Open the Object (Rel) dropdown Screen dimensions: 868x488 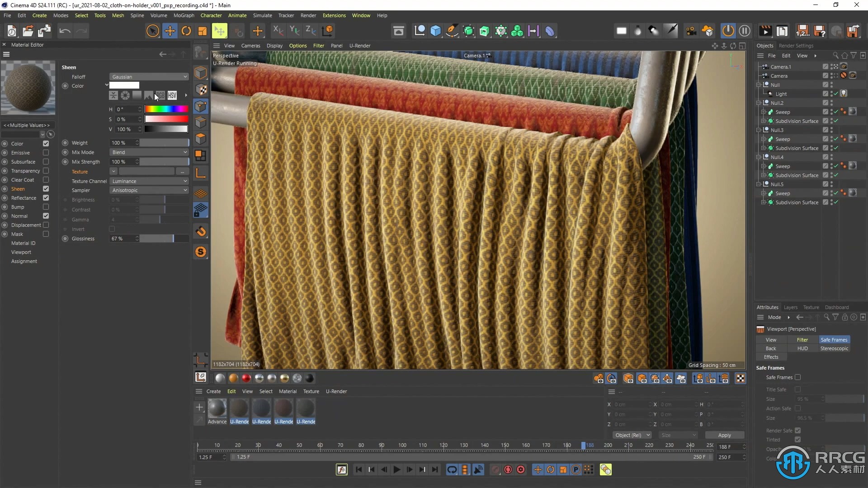pyautogui.click(x=632, y=435)
